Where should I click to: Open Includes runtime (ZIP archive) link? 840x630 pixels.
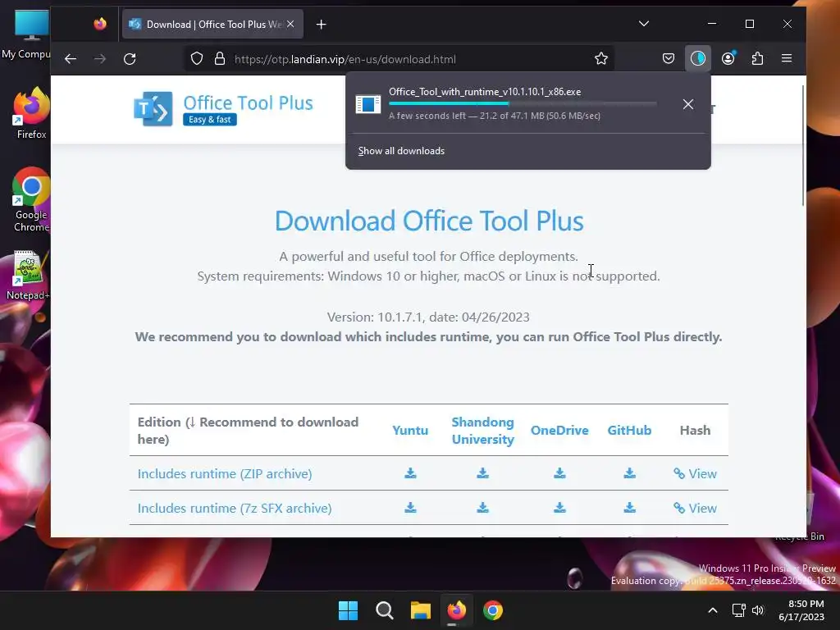point(225,473)
